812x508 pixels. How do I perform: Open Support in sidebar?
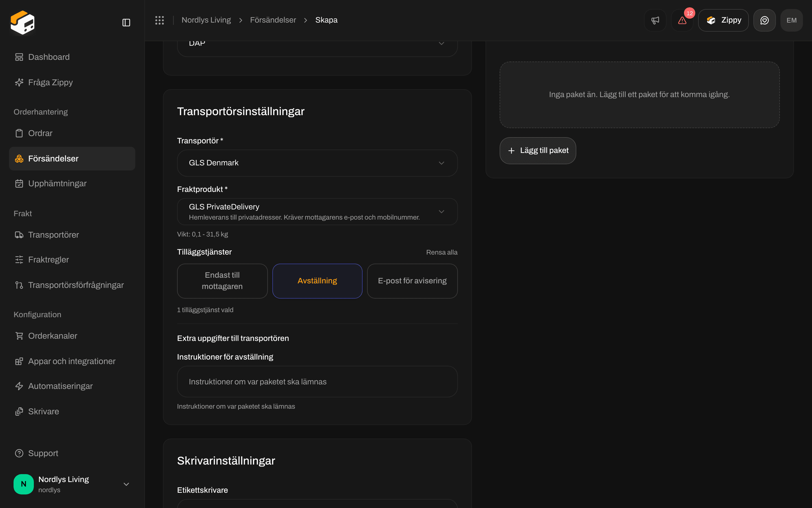(72, 453)
